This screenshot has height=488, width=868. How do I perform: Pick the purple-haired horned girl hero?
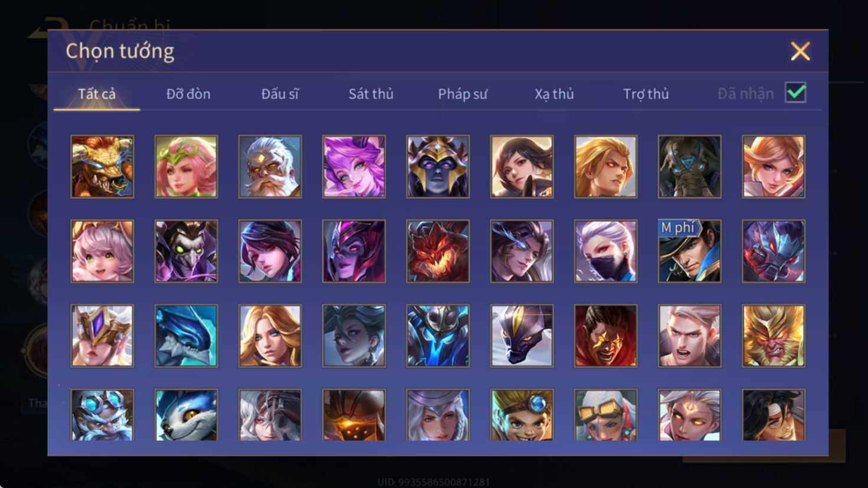(353, 166)
